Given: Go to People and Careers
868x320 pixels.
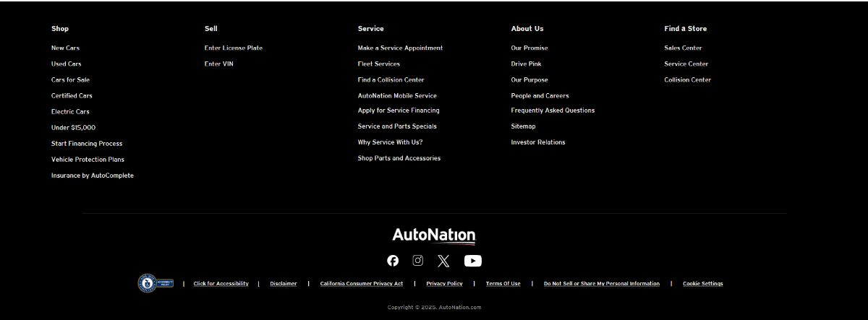Looking at the screenshot, I should pyautogui.click(x=540, y=96).
